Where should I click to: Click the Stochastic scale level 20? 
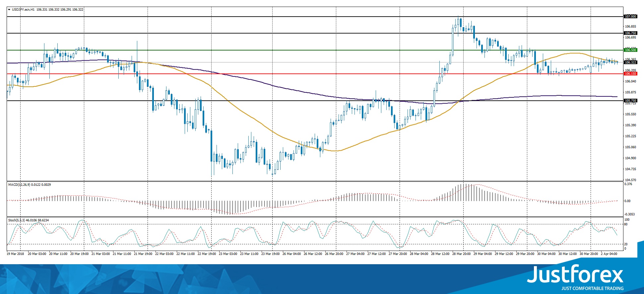tap(626, 244)
